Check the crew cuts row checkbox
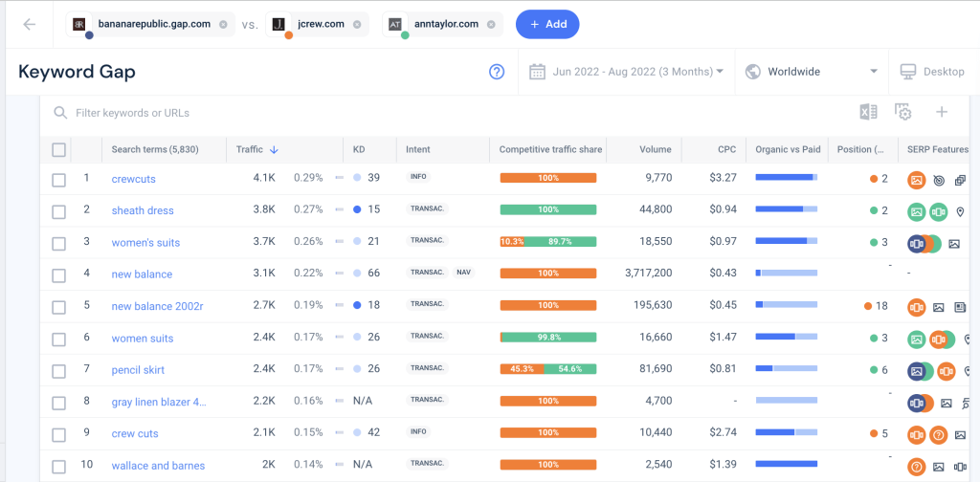This screenshot has height=482, width=980. click(x=58, y=435)
